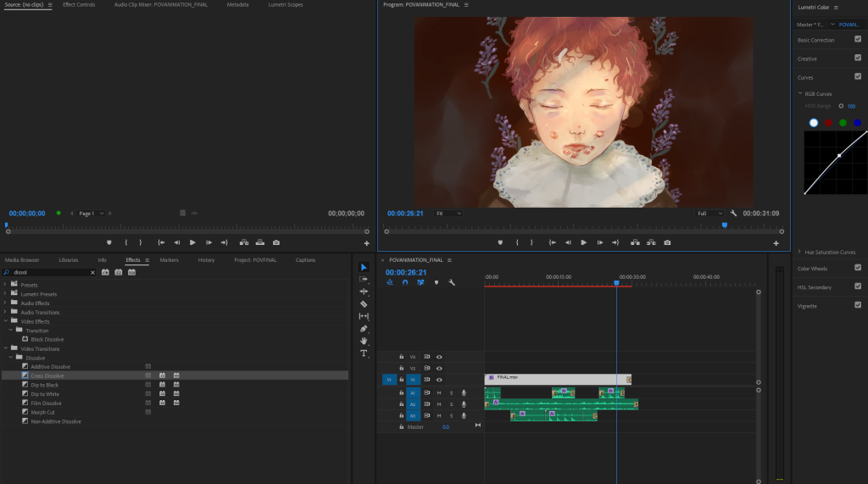Open the Fit zoom dropdown
The image size is (868, 484).
449,214
